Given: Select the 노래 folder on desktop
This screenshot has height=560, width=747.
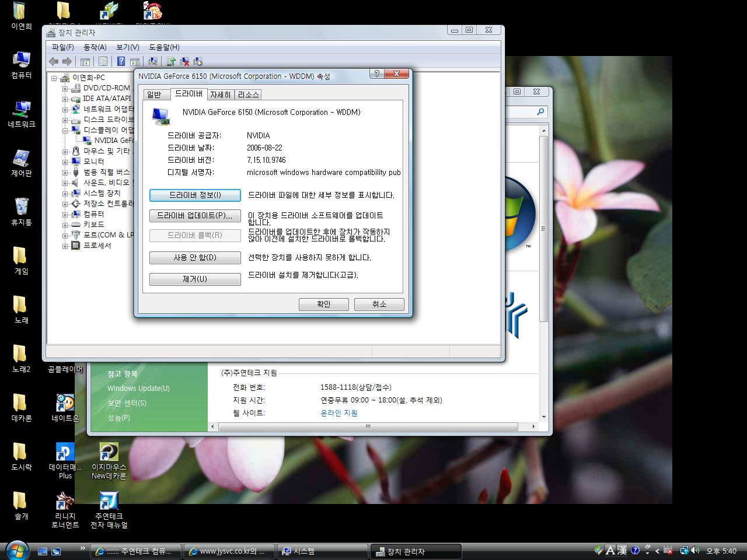Looking at the screenshot, I should 22,310.
